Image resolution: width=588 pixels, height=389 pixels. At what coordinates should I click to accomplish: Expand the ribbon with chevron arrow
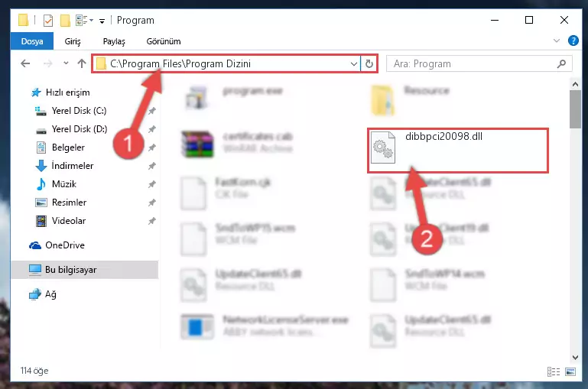click(x=557, y=41)
